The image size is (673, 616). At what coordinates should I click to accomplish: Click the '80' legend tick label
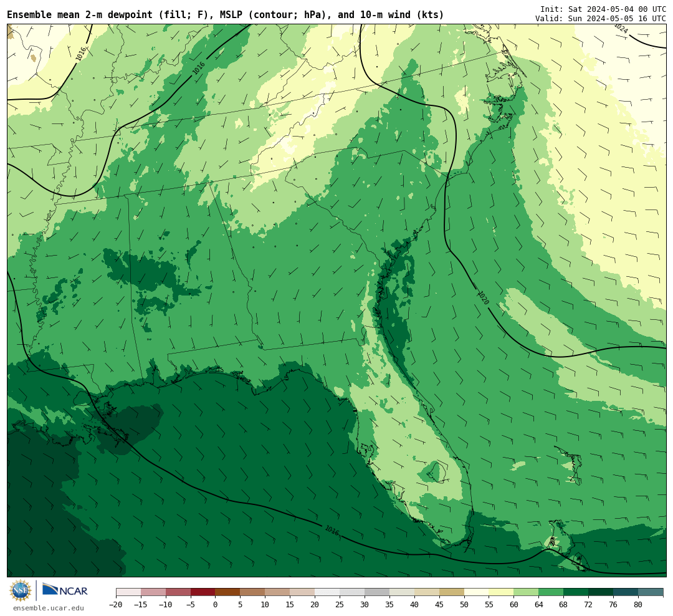(x=638, y=604)
